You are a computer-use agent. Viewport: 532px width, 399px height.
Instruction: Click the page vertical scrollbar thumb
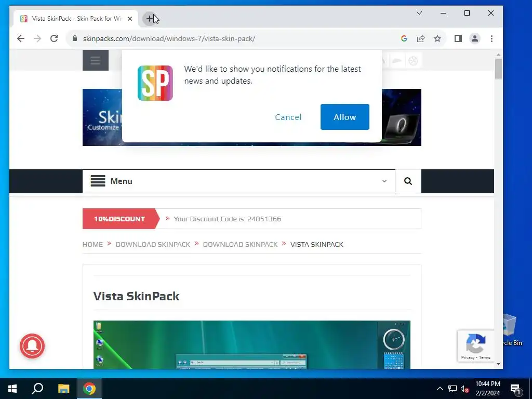[498, 69]
